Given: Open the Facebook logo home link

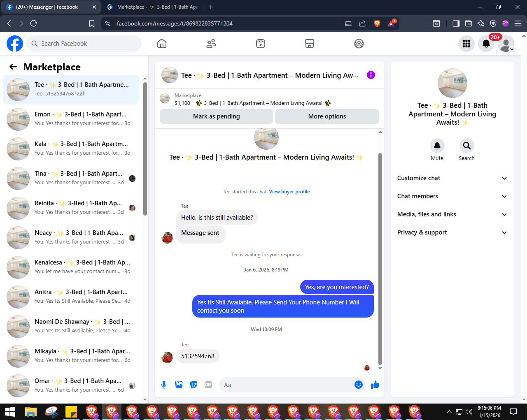Looking at the screenshot, I should point(15,44).
